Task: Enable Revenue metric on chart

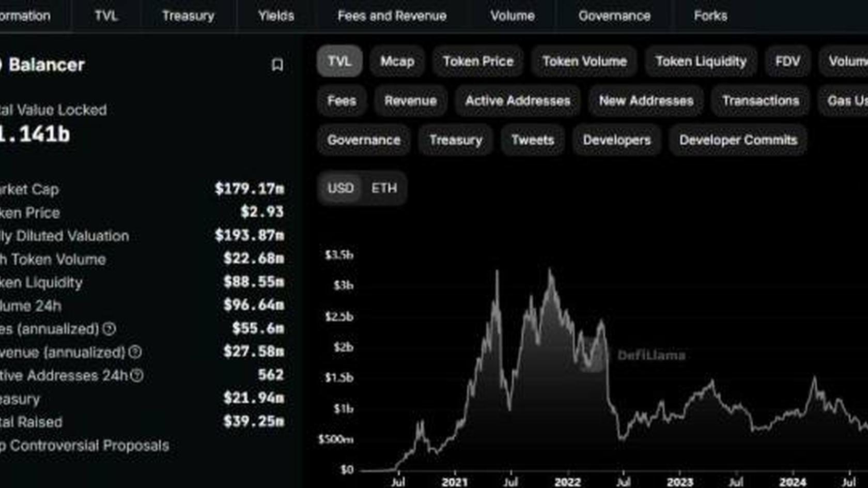Action: pyautogui.click(x=410, y=101)
